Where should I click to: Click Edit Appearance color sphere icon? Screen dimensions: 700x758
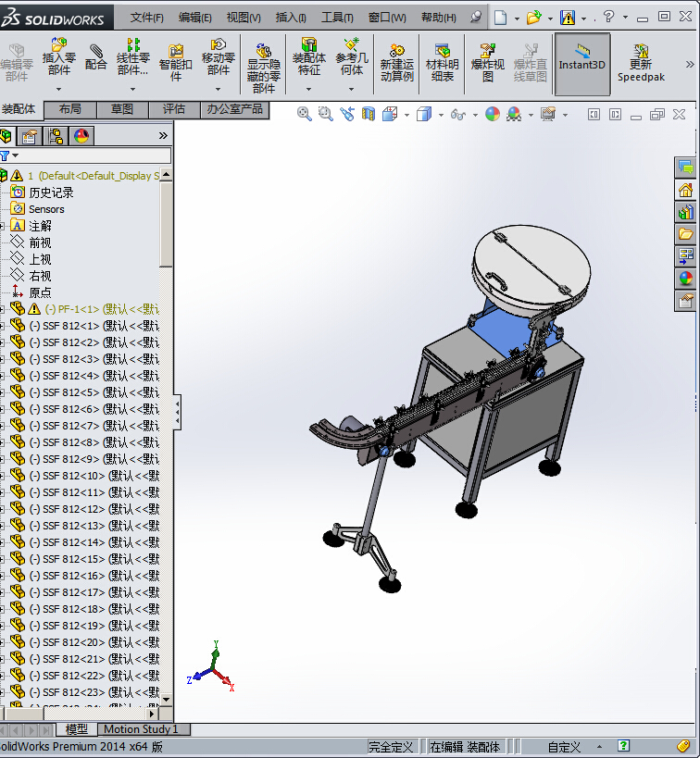[493, 114]
